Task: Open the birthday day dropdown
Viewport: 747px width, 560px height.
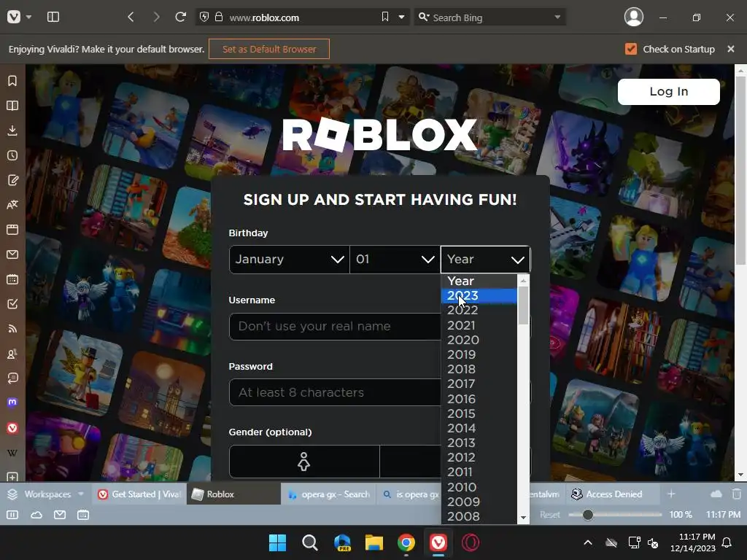Action: [395, 260]
